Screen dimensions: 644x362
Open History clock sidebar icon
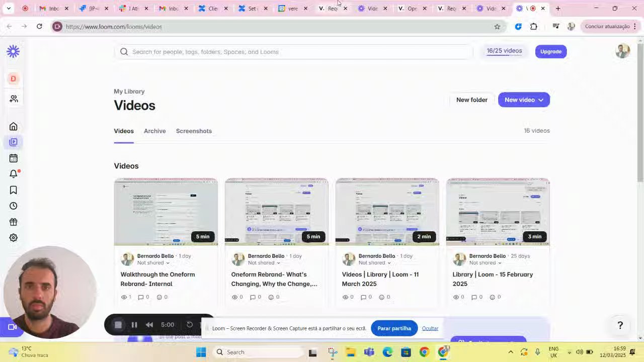(14, 206)
